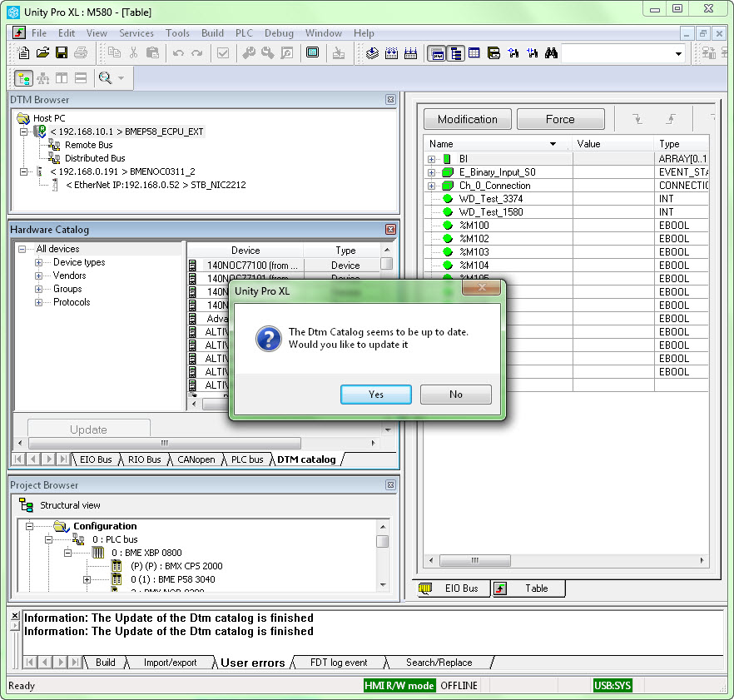Viewport: 734px width, 700px height.
Task: Switch to the EIO Bus window tab at bottom right
Action: pyautogui.click(x=453, y=588)
